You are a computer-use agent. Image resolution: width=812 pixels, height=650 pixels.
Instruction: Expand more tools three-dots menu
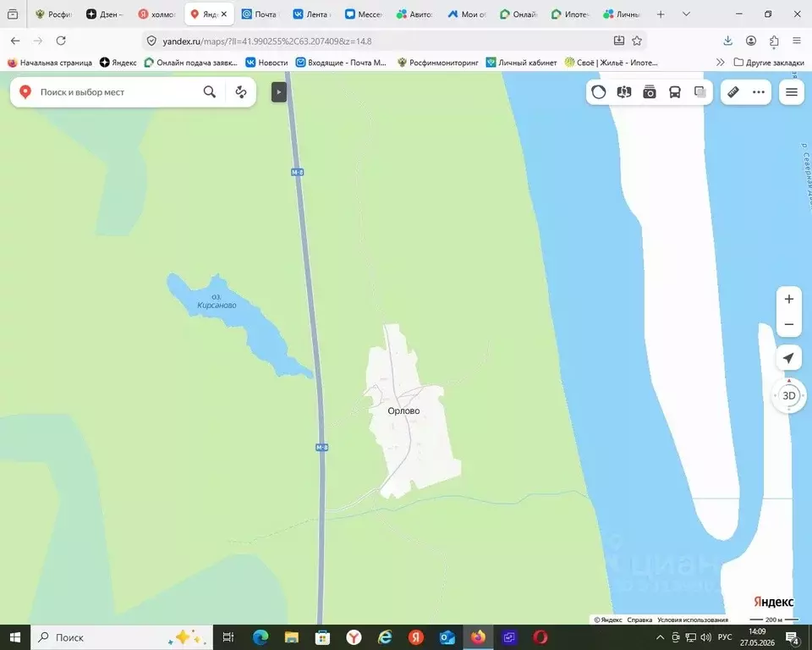click(759, 92)
